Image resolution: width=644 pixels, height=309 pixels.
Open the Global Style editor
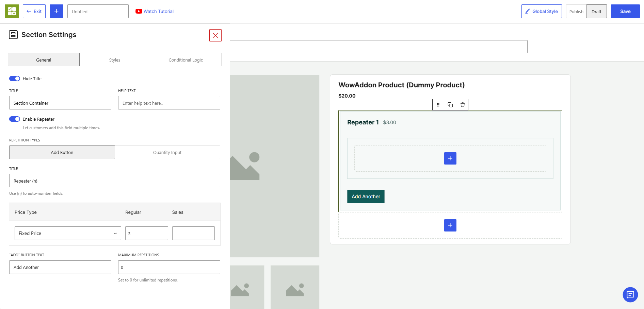542,11
